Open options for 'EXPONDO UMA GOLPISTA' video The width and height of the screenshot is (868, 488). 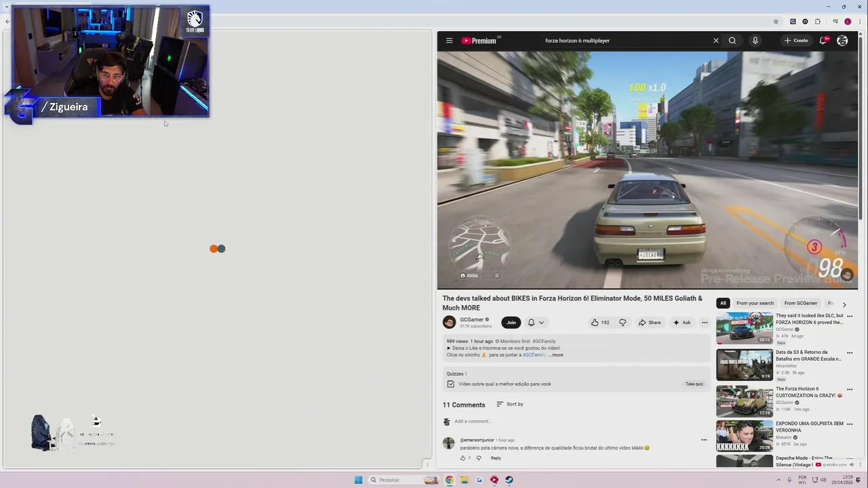[x=850, y=424]
